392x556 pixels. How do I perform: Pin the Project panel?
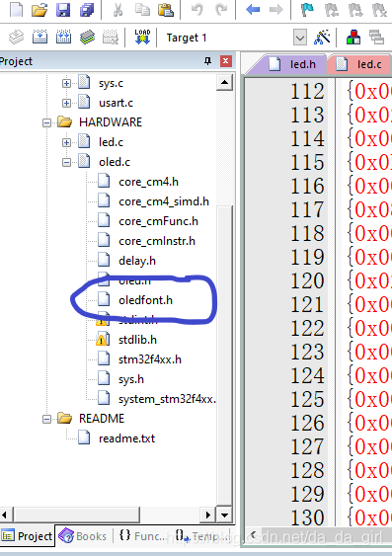(207, 61)
